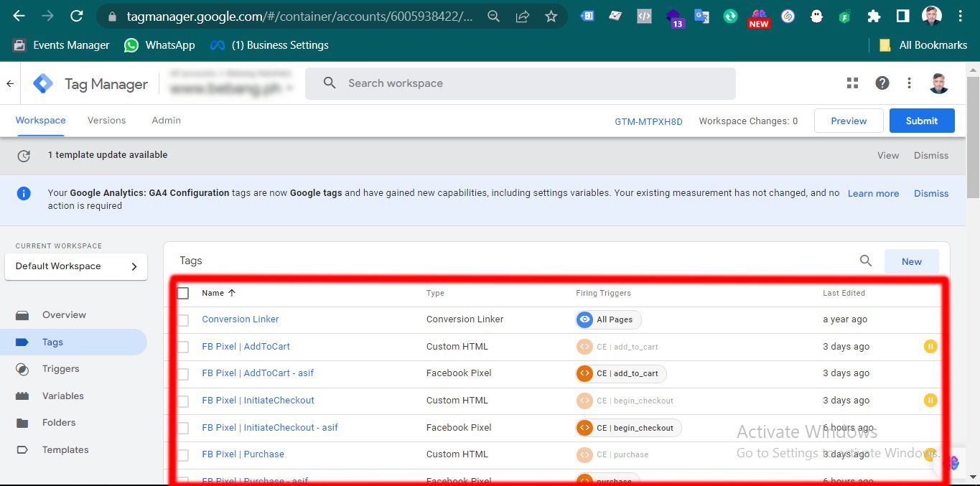Click the Preview button
This screenshot has height=486, width=980.
click(x=849, y=121)
